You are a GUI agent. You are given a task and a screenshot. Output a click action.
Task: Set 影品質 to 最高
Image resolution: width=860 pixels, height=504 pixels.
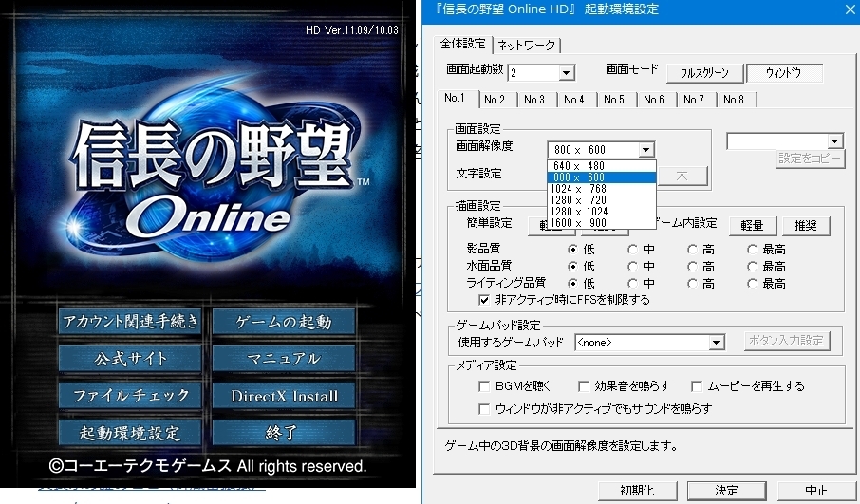752,250
